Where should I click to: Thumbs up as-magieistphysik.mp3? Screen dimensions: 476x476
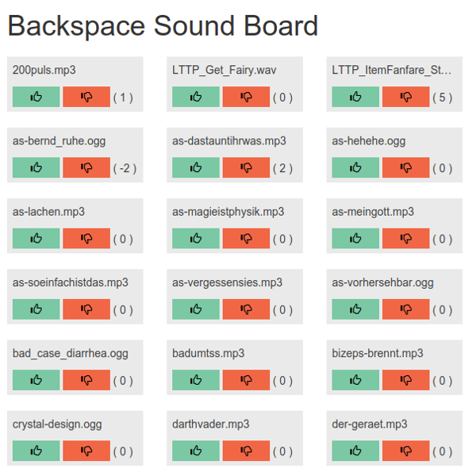(196, 238)
